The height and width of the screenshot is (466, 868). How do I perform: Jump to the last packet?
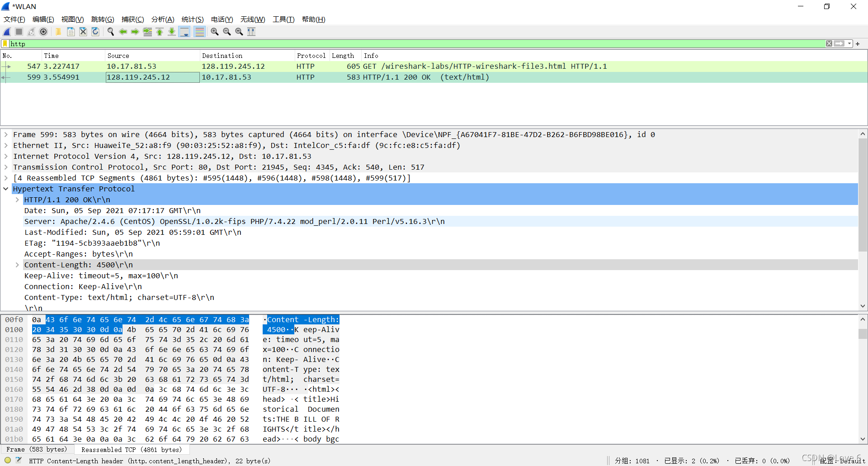pyautogui.click(x=172, y=32)
